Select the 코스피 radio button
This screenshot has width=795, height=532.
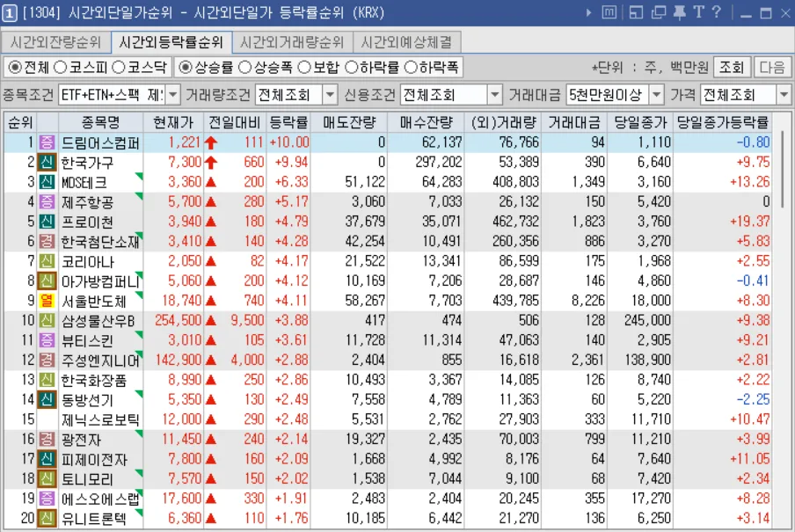tap(60, 68)
